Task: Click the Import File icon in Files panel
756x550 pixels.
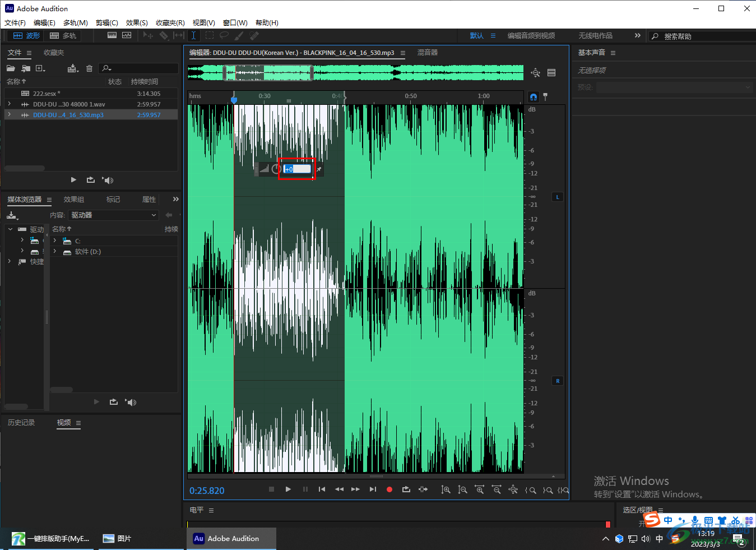Action: 26,68
